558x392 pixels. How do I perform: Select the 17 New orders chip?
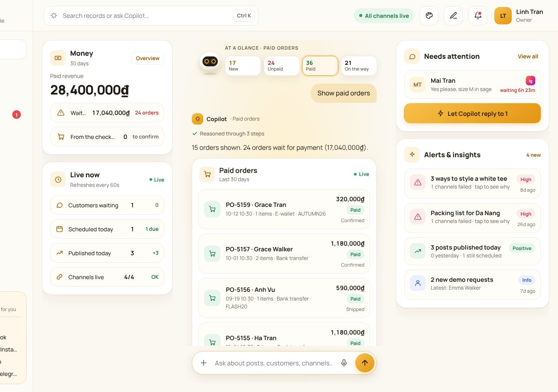pyautogui.click(x=243, y=66)
